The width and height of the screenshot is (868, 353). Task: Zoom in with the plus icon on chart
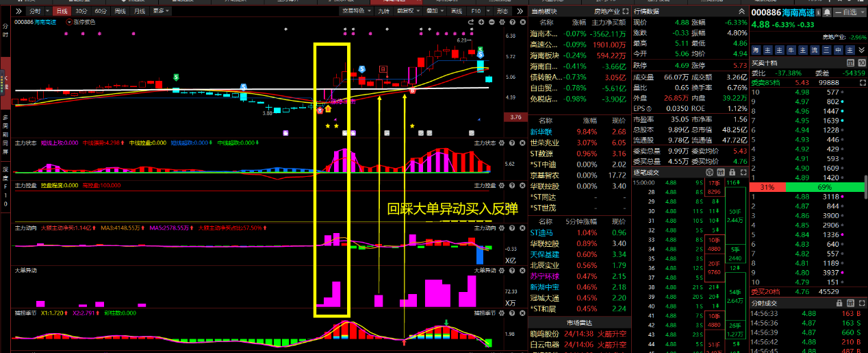pos(481,23)
